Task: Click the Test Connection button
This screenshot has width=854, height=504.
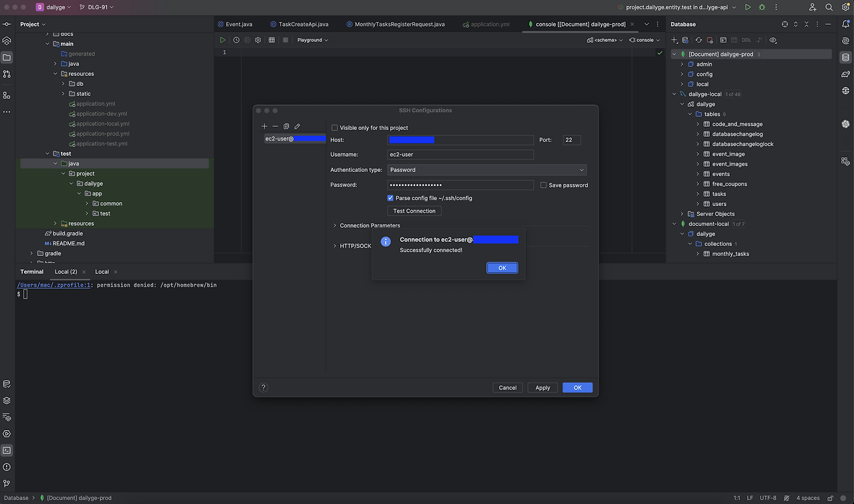Action: (414, 211)
